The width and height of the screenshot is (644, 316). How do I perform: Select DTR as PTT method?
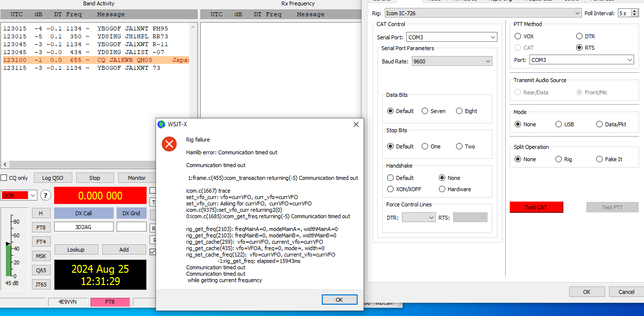(x=579, y=36)
